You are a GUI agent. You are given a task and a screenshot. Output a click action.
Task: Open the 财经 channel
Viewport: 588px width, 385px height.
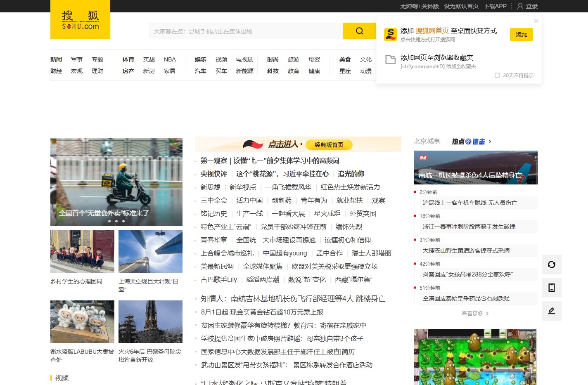click(56, 71)
